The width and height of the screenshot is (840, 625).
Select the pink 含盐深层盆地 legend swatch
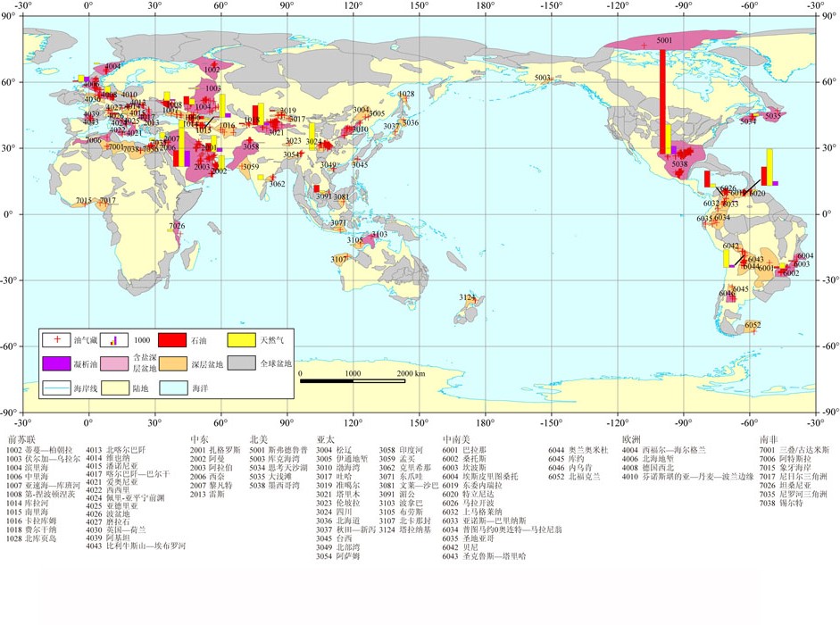click(x=113, y=363)
